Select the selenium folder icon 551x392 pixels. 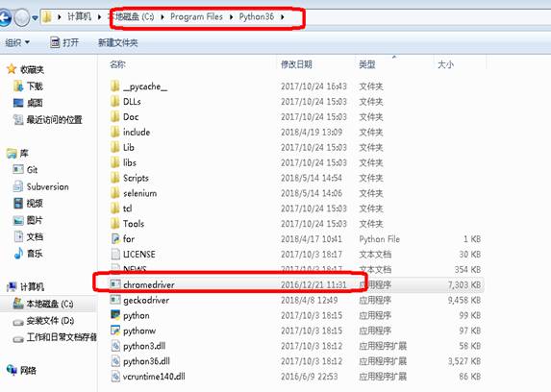[114, 193]
